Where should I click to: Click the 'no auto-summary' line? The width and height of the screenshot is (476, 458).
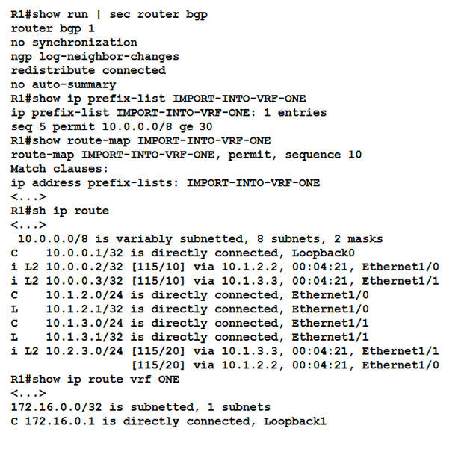click(64, 84)
